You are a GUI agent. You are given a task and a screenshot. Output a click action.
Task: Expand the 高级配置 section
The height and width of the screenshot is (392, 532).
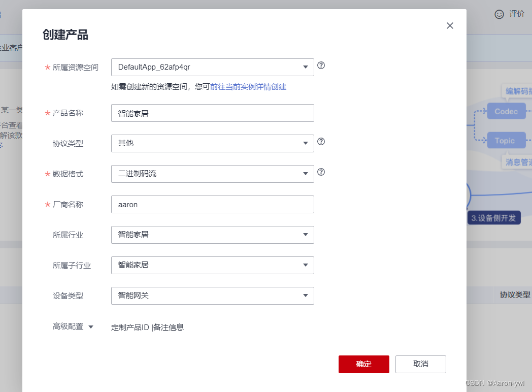coord(73,327)
